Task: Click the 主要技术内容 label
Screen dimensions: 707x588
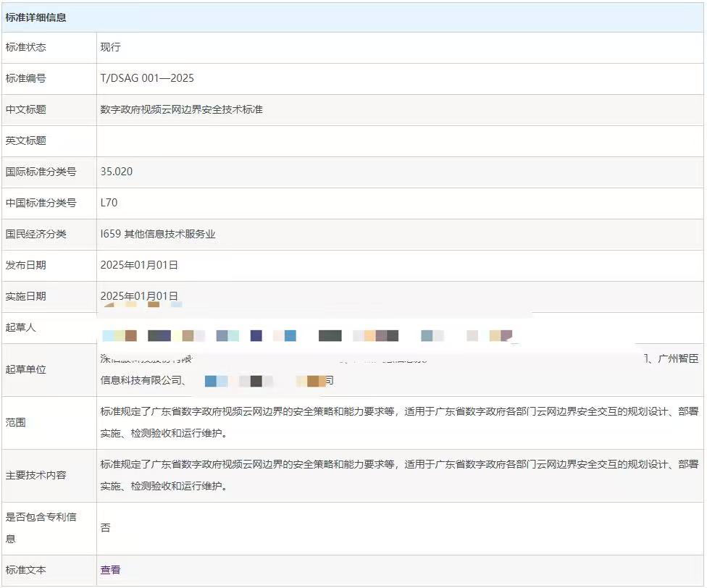Action: click(35, 475)
